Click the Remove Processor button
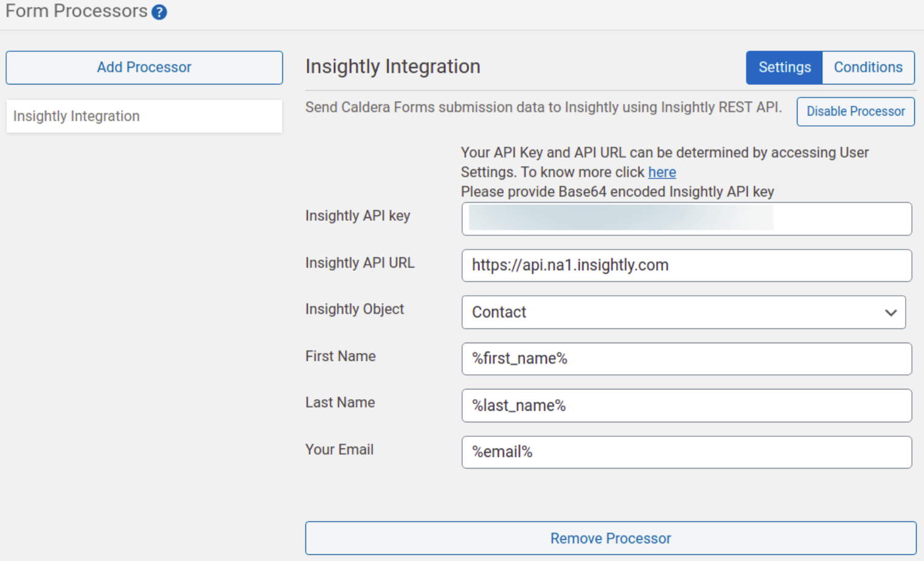Image resolution: width=924 pixels, height=561 pixels. coord(611,538)
